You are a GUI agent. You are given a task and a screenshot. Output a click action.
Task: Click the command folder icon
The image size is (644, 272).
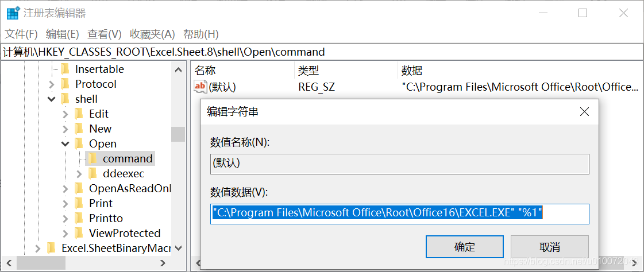(x=93, y=159)
